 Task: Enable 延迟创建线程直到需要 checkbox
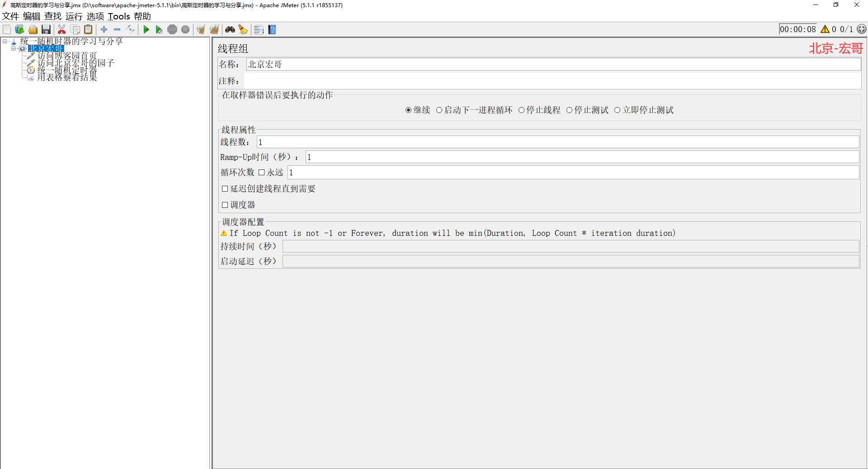point(225,189)
